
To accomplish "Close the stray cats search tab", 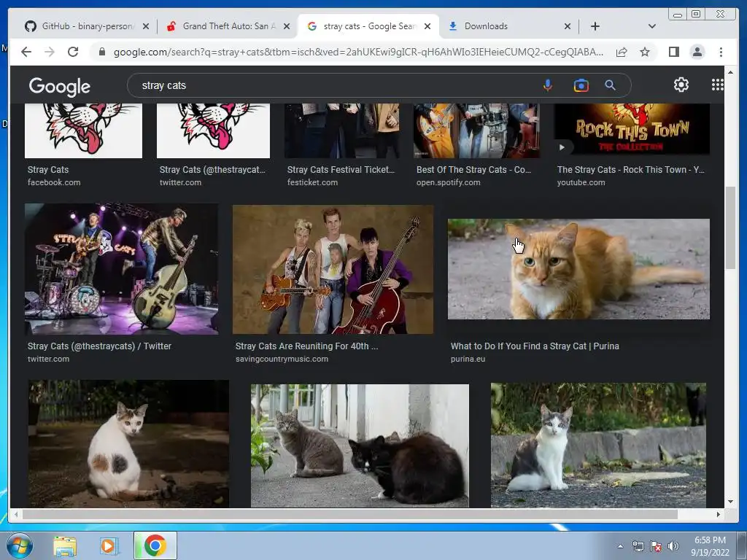I will point(427,26).
